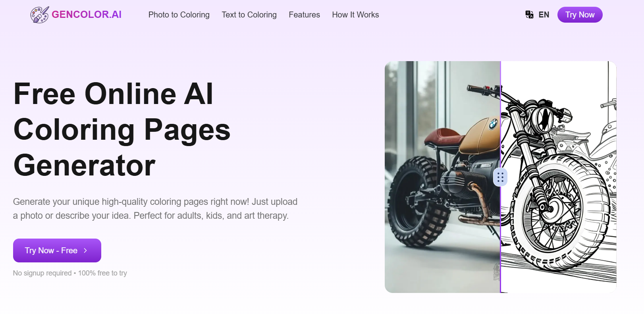Click the chevron arrow in Try Now - Free
Viewport: 644px width, 314px height.
pyautogui.click(x=85, y=250)
